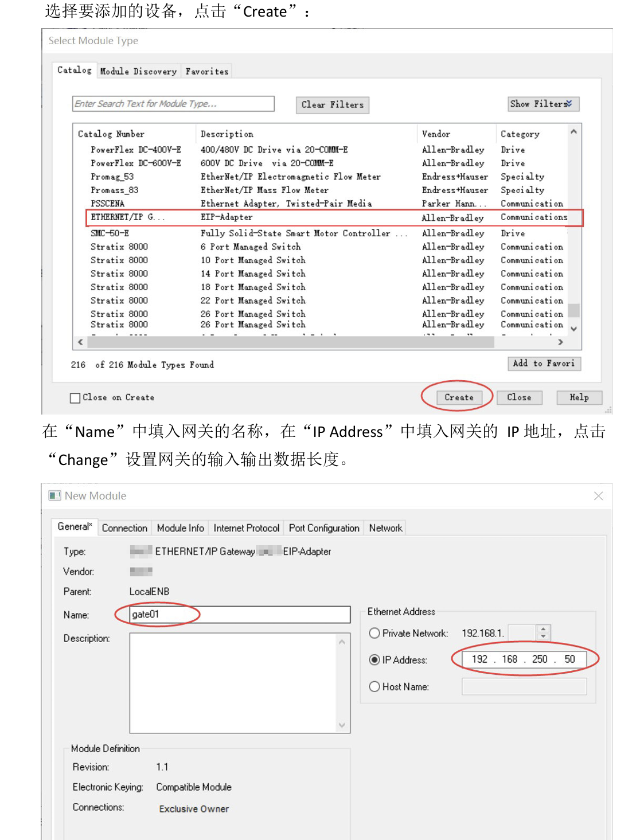The height and width of the screenshot is (840, 644).
Task: Click the Add to Favorites button
Action: click(543, 364)
